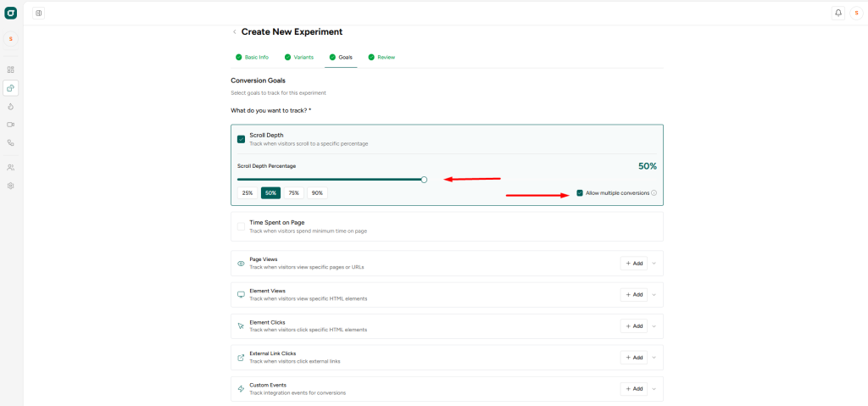The height and width of the screenshot is (406, 868).
Task: Click the Page Views eye icon
Action: pyautogui.click(x=241, y=264)
